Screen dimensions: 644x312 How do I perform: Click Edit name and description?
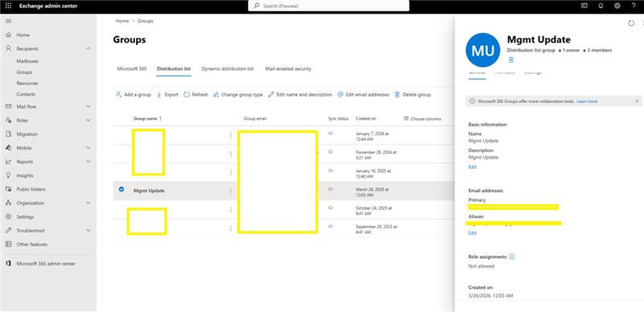click(x=299, y=94)
